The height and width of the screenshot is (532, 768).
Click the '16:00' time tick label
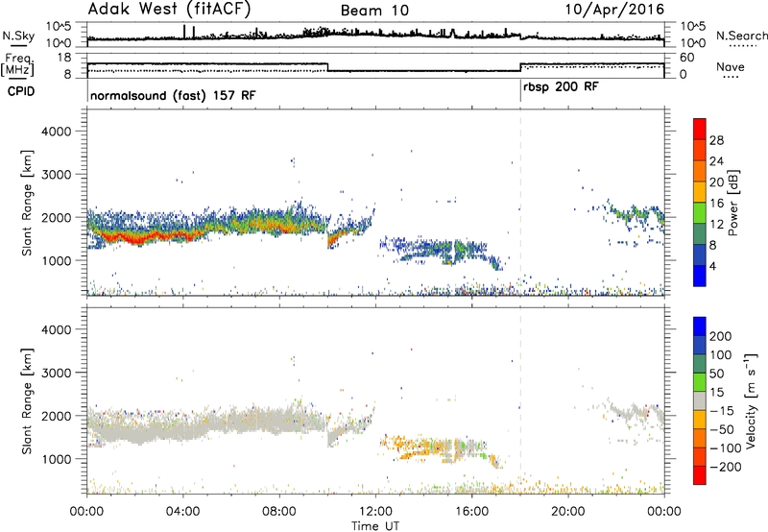[471, 512]
